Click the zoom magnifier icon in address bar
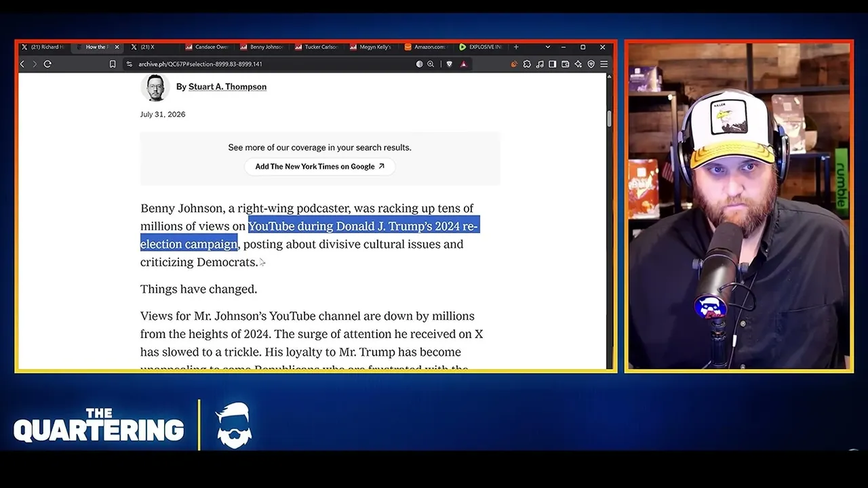 coord(431,64)
